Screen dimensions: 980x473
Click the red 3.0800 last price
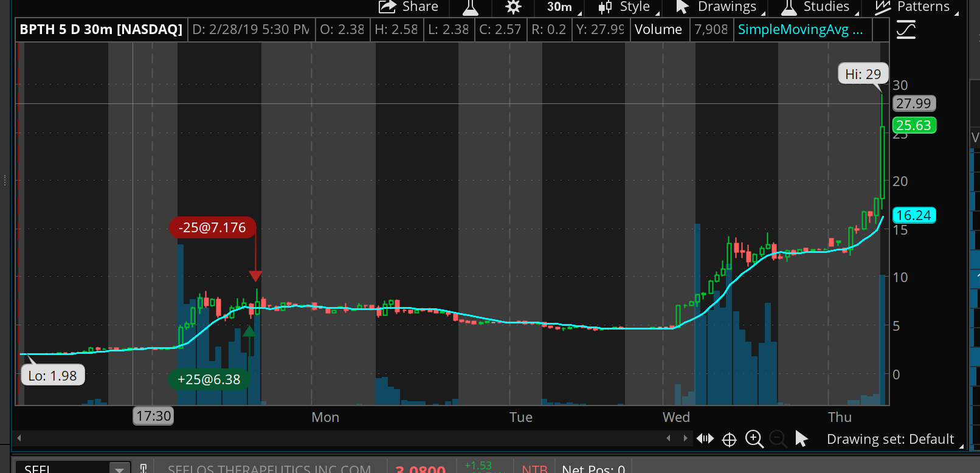tap(421, 469)
